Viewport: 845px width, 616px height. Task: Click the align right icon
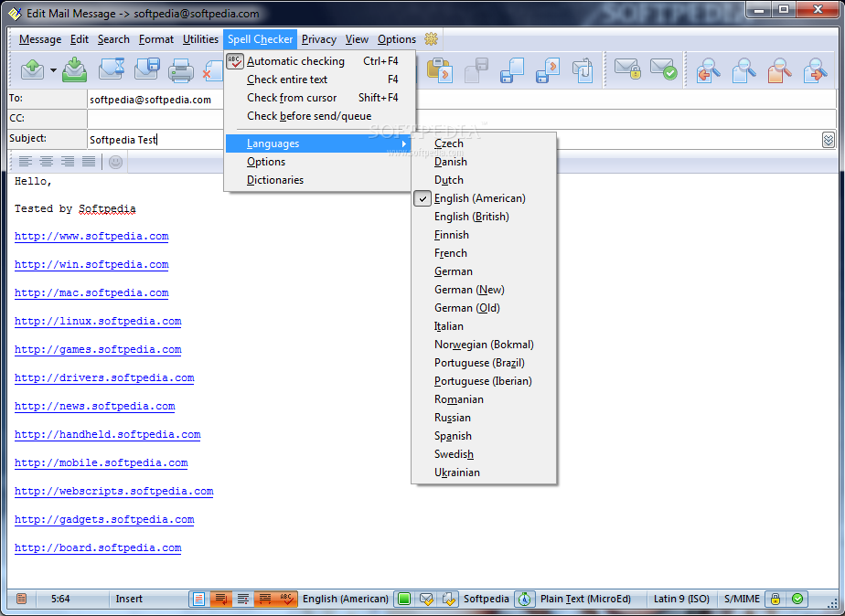tap(68, 162)
